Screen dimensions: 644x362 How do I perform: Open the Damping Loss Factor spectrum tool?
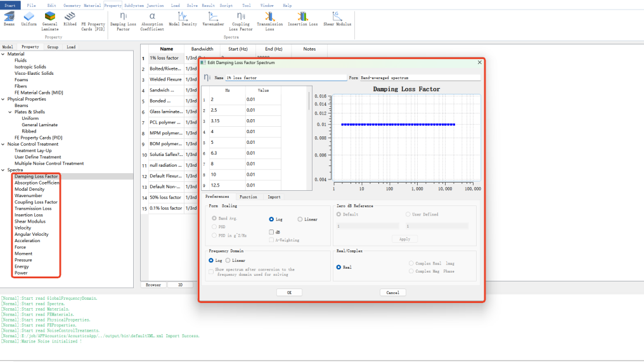pyautogui.click(x=123, y=21)
